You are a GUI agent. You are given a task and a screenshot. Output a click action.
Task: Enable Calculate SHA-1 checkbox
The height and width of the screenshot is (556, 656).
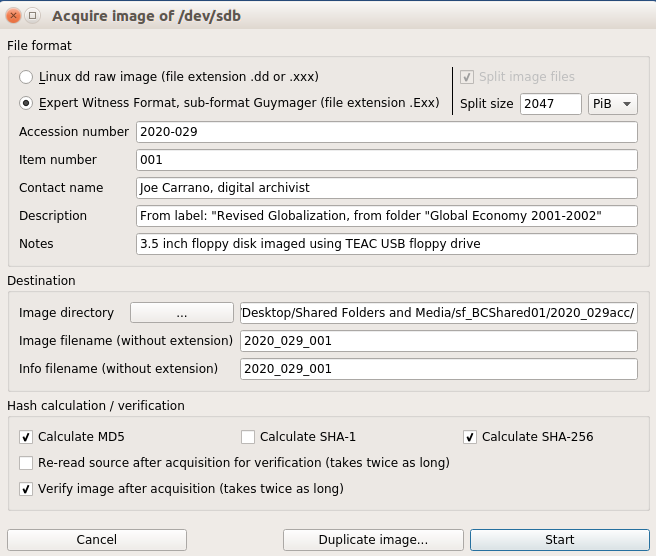coord(248,437)
